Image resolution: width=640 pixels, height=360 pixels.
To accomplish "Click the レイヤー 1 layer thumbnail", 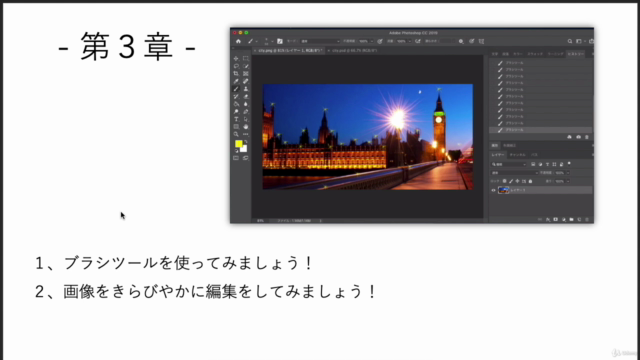I will (x=504, y=190).
